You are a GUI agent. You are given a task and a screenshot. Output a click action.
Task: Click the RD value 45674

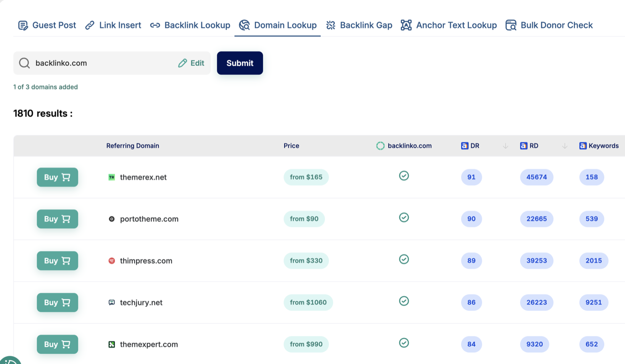[x=537, y=177]
